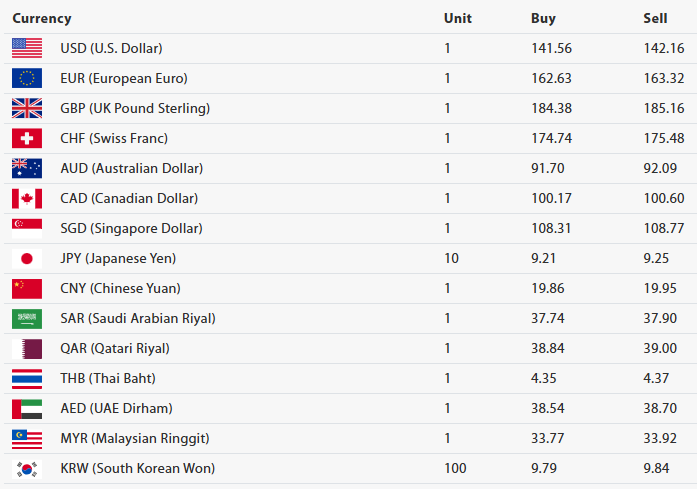Click the Buy column header
697x489 pixels.
point(543,18)
